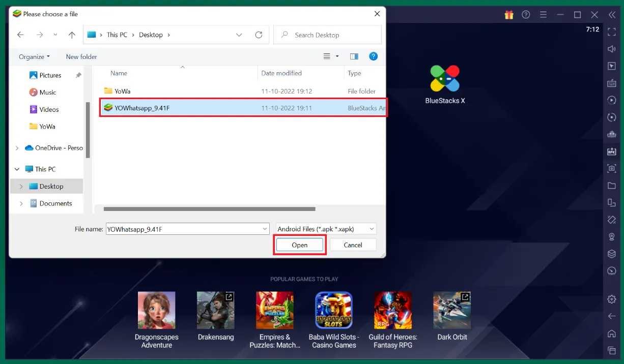Toggle the preview pane icon
Image resolution: width=624 pixels, height=364 pixels.
[x=354, y=56]
